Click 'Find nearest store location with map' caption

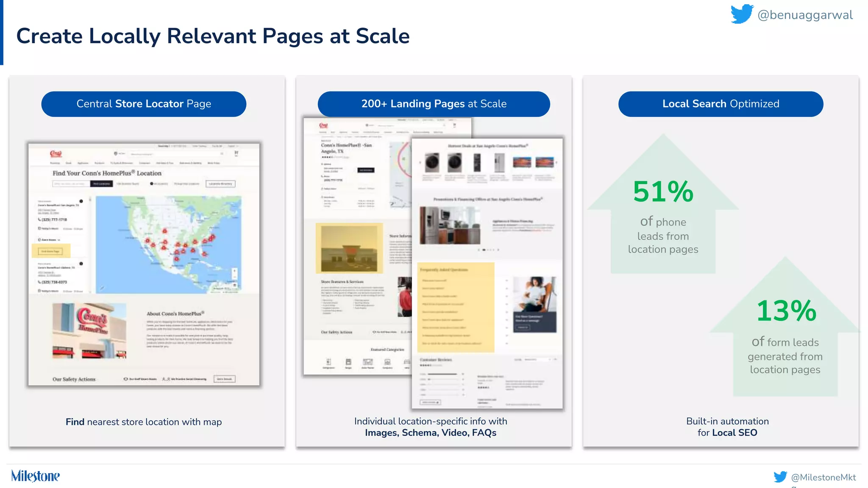pyautogui.click(x=144, y=422)
